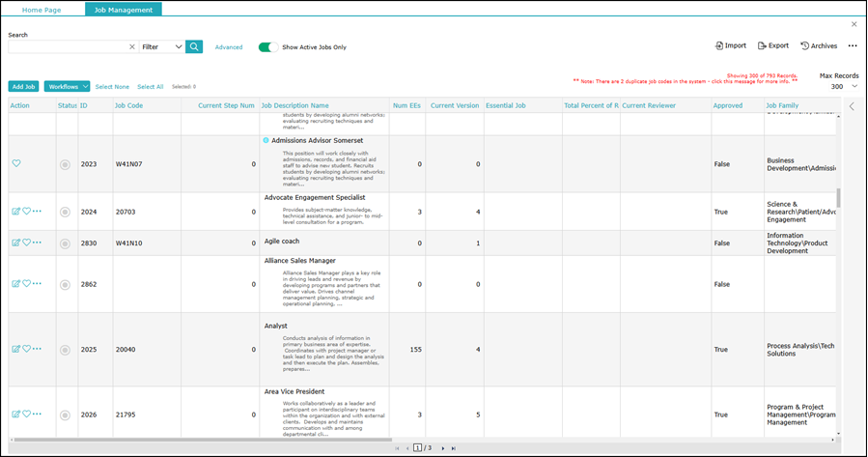The width and height of the screenshot is (868, 457).
Task: Go to the previous page of results
Action: click(x=407, y=448)
